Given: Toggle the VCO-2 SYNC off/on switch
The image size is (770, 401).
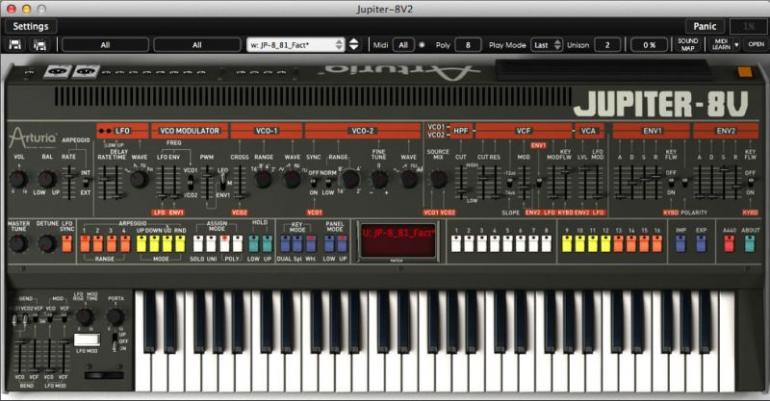Looking at the screenshot, I should 313,183.
